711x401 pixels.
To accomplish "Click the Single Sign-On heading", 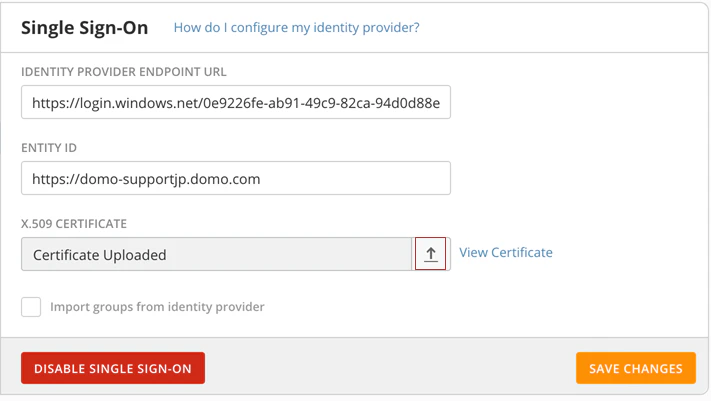I will pos(85,28).
